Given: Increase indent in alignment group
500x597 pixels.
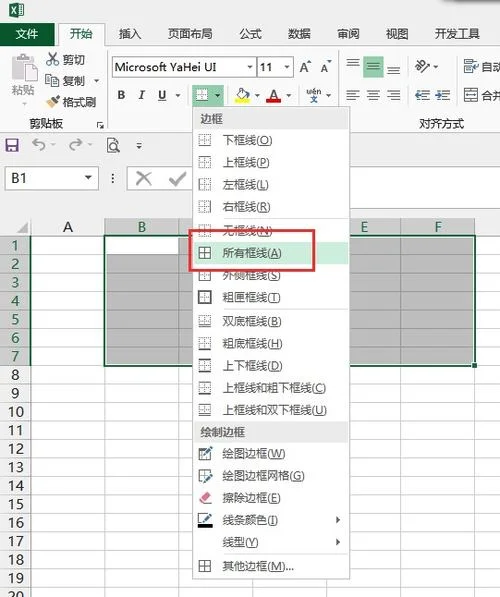Looking at the screenshot, I should (442, 95).
